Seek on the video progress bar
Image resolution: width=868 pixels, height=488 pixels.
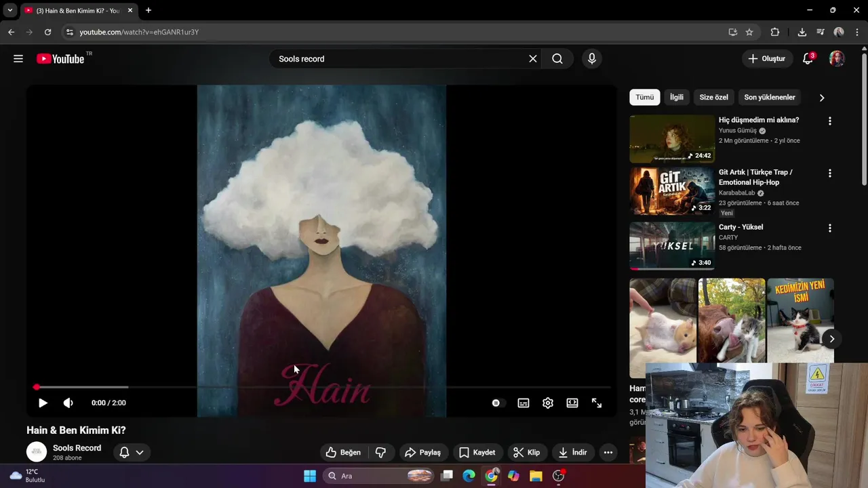click(x=322, y=387)
